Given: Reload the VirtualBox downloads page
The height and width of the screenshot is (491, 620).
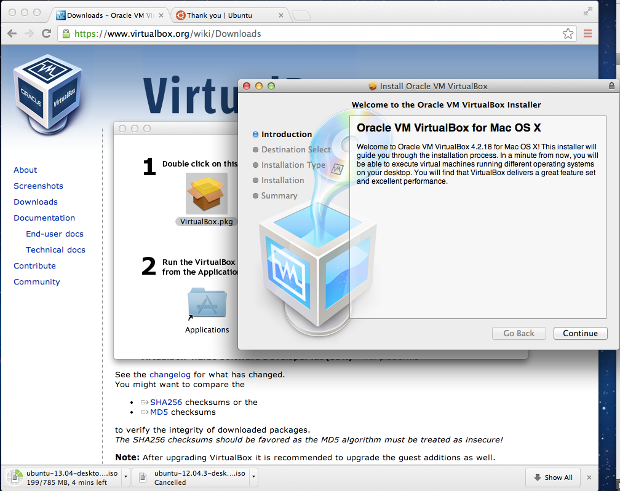Looking at the screenshot, I should pyautogui.click(x=46, y=34).
